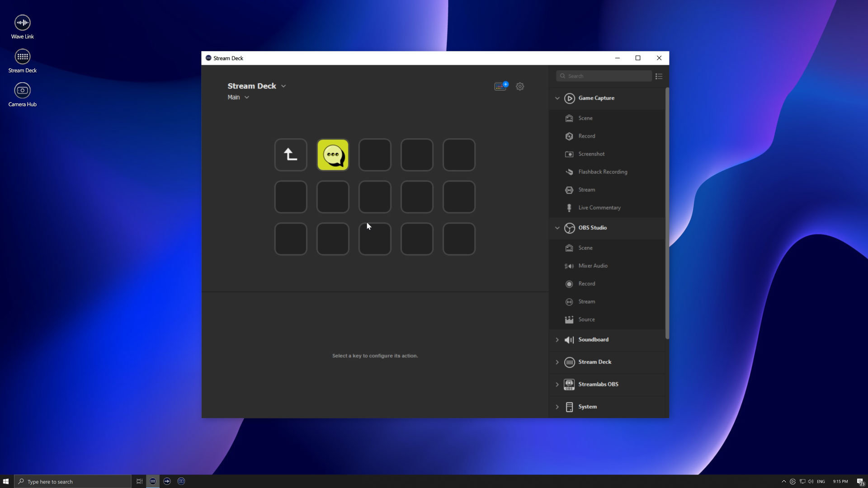The height and width of the screenshot is (488, 868).
Task: Close the Stream Deck window
Action: pyautogui.click(x=659, y=58)
